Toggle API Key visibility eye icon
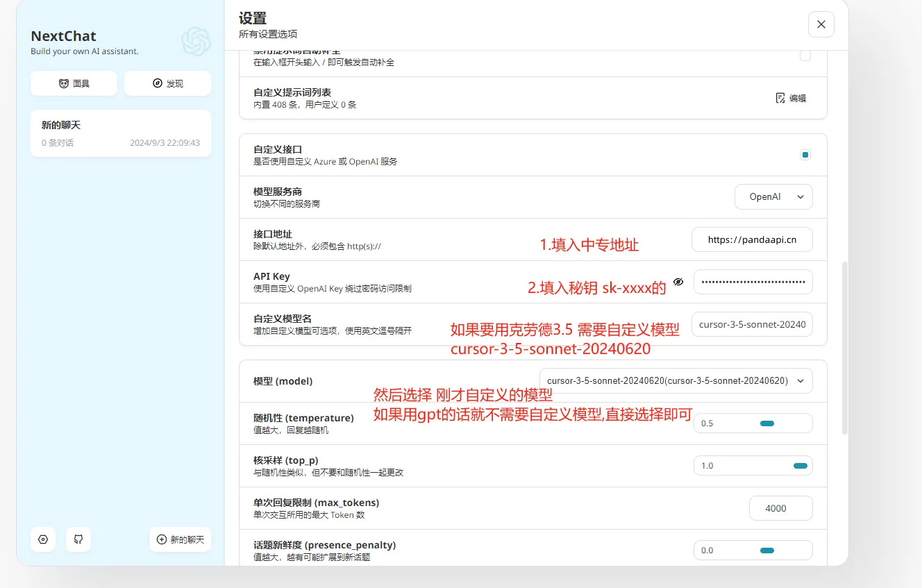The width and height of the screenshot is (922, 588). [x=678, y=282]
